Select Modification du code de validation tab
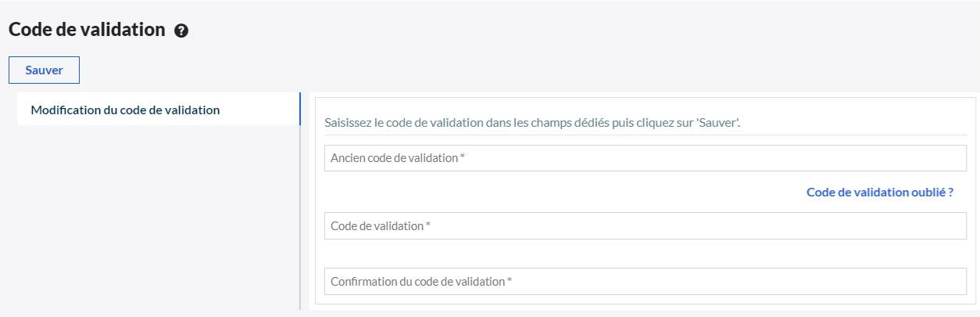The image size is (980, 317). click(x=125, y=110)
